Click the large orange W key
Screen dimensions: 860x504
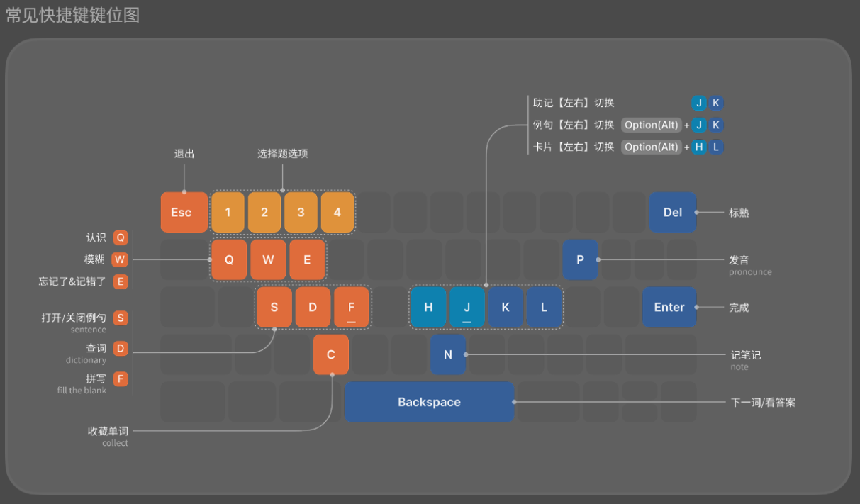coord(268,259)
